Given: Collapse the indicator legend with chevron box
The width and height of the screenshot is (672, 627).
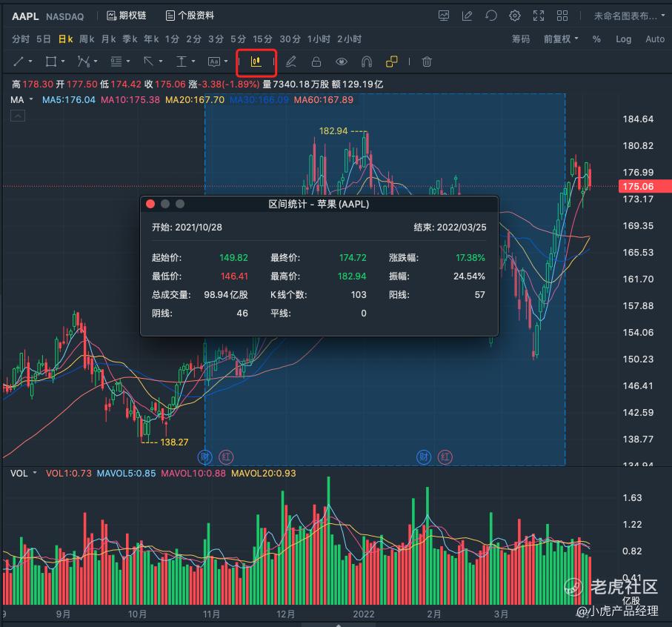Looking at the screenshot, I should [18, 116].
